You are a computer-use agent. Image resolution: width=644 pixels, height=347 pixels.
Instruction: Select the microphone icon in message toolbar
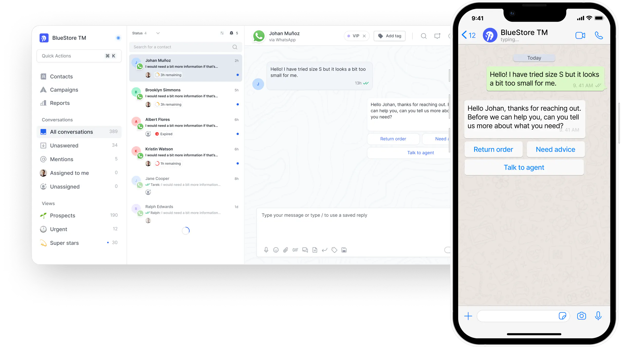tap(265, 250)
